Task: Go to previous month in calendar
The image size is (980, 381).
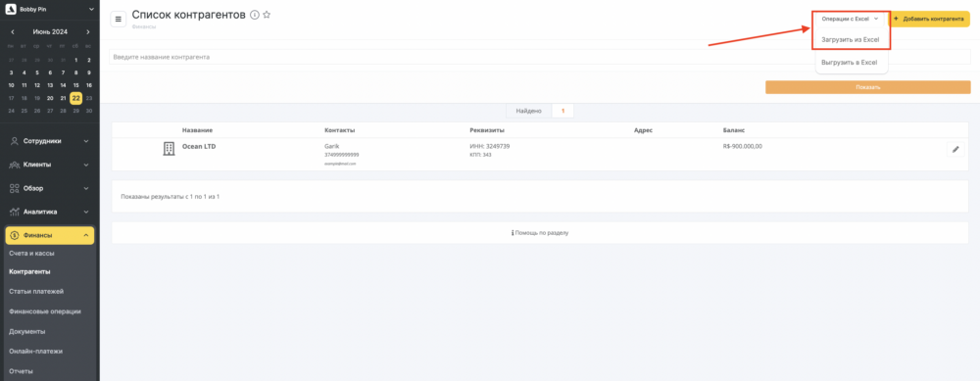Action: (13, 32)
